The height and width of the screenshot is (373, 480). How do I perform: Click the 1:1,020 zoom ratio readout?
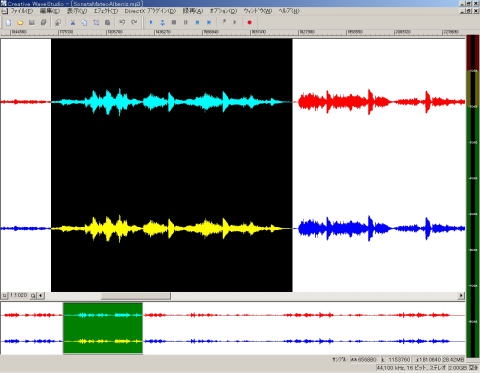(19, 295)
